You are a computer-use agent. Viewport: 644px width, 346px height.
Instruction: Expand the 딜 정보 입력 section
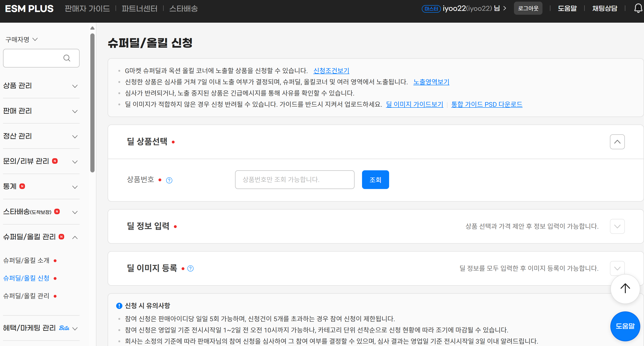click(617, 226)
